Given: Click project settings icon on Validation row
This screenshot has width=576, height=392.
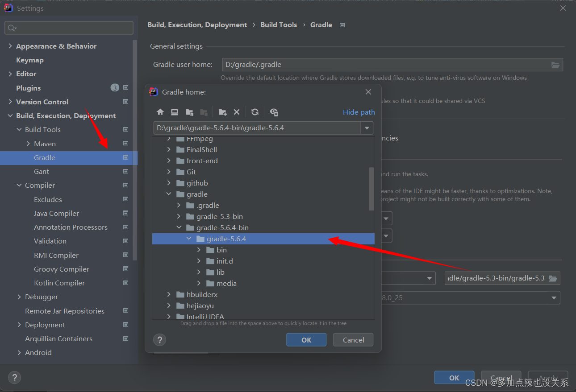Looking at the screenshot, I should click(125, 241).
